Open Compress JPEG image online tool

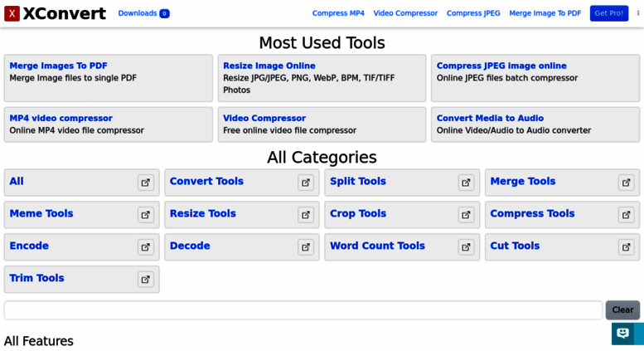(501, 66)
